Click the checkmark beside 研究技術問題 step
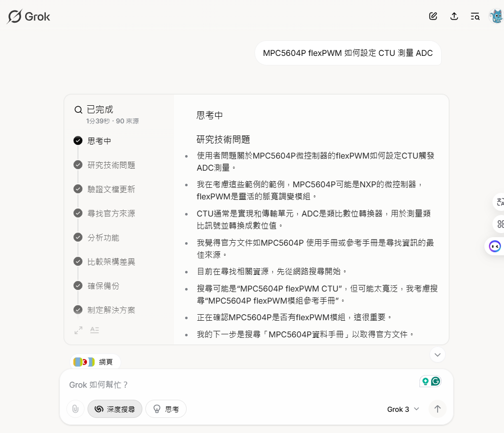 pyautogui.click(x=78, y=165)
